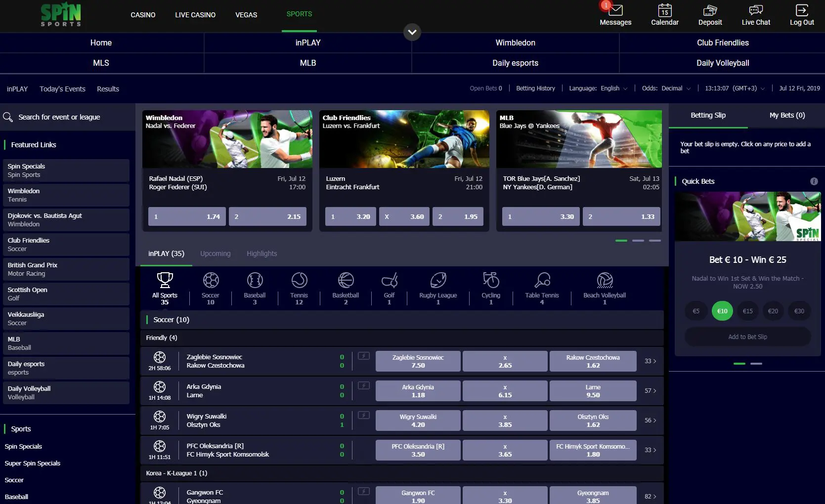Expand the top navigation chevron
The height and width of the screenshot is (504, 825).
pyautogui.click(x=412, y=33)
